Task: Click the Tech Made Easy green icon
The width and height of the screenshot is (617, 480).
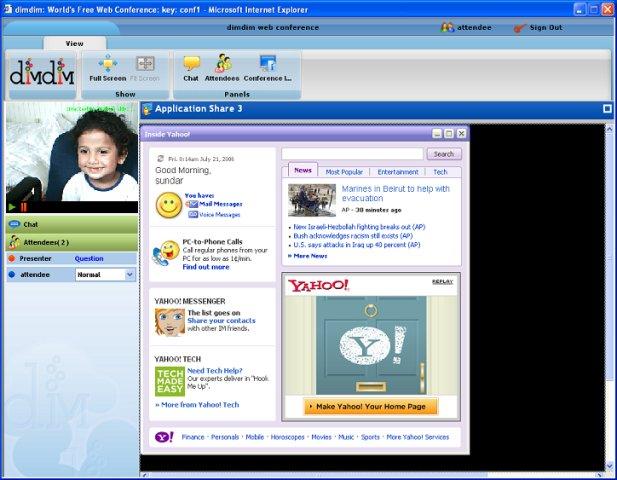Action: (x=170, y=381)
